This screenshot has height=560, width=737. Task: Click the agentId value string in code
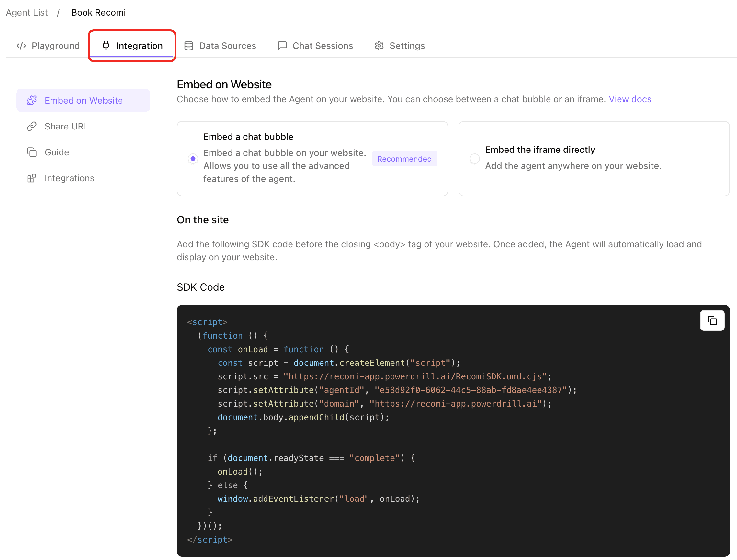[471, 390]
